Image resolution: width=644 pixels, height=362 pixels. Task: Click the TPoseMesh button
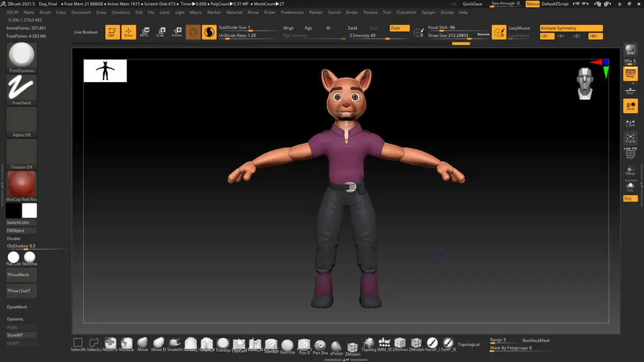point(21,275)
